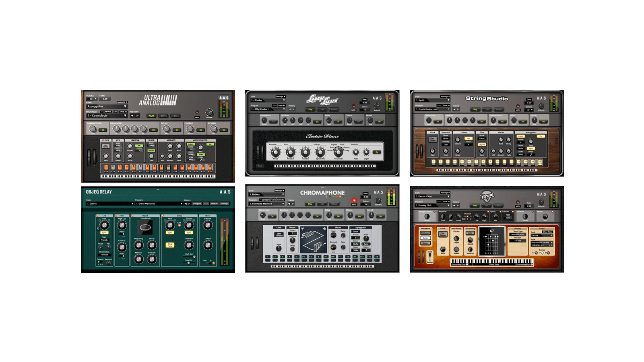
Task: Toggle the String Studio Unison On button
Action: 469,138
